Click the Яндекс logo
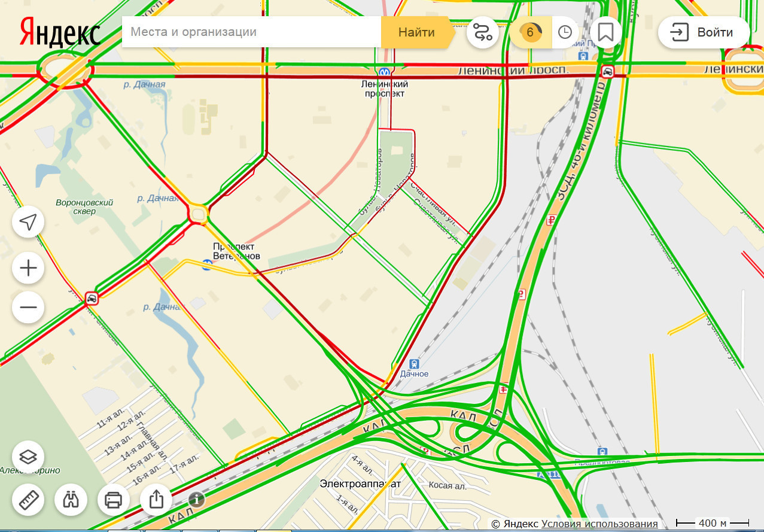Viewport: 764px width, 532px height. [x=59, y=32]
